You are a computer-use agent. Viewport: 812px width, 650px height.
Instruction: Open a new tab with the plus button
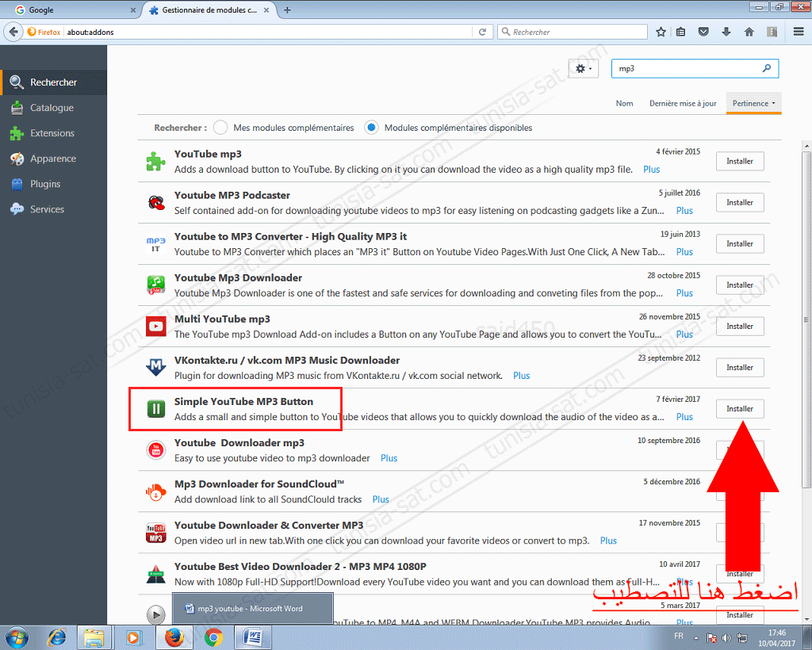tap(287, 10)
